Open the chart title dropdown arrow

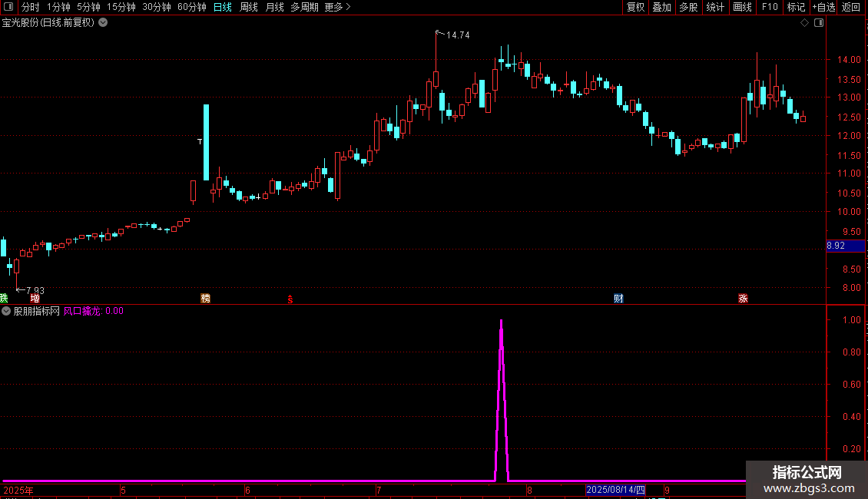point(103,23)
